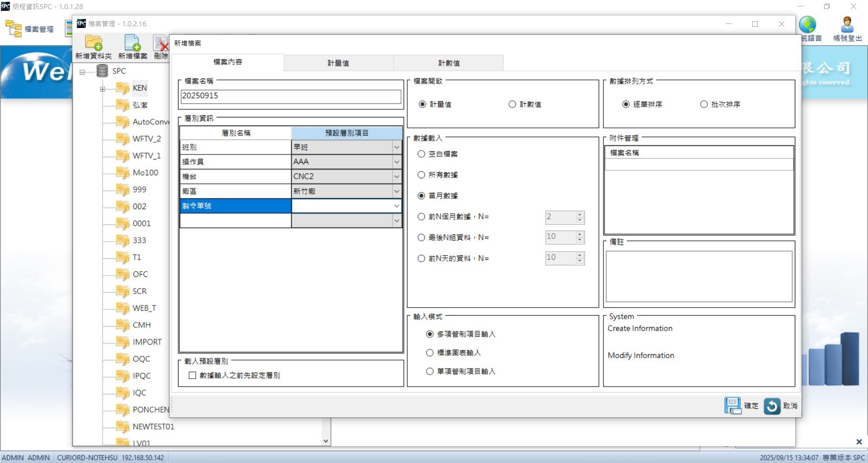Open the 早班 dropdown for 班別
This screenshot has height=463, width=868.
point(396,147)
